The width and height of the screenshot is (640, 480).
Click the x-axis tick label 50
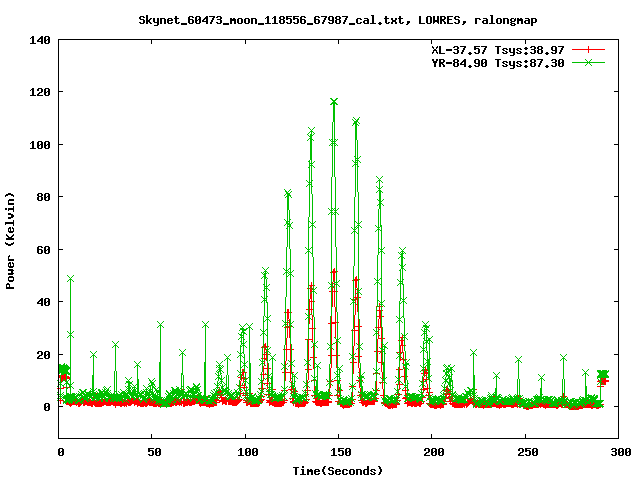coord(154,452)
